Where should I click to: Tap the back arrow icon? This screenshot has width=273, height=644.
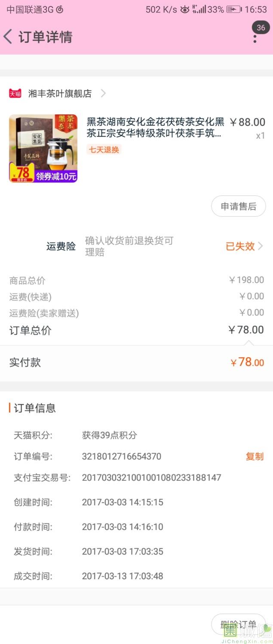click(x=8, y=36)
